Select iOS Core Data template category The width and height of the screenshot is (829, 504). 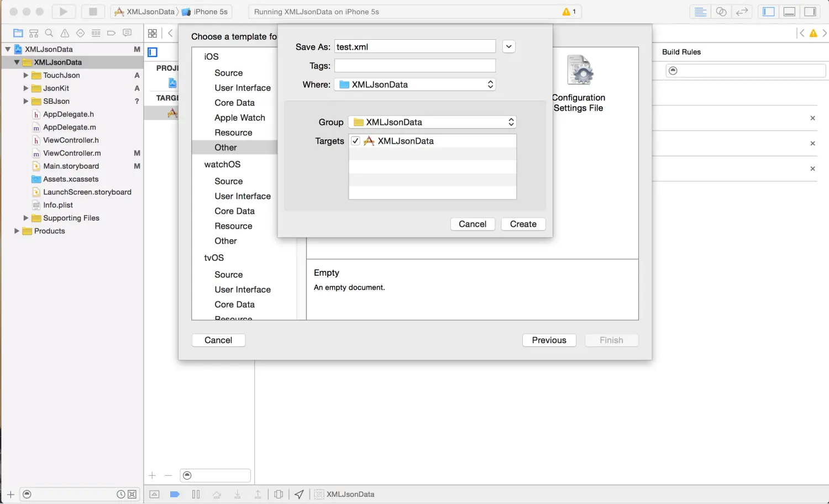click(234, 103)
